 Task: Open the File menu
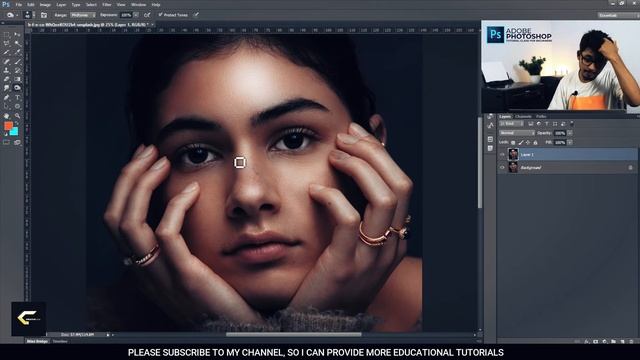pyautogui.click(x=19, y=4)
